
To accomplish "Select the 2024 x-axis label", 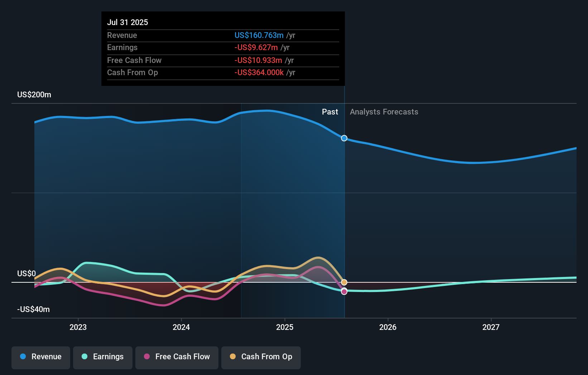I will (181, 327).
